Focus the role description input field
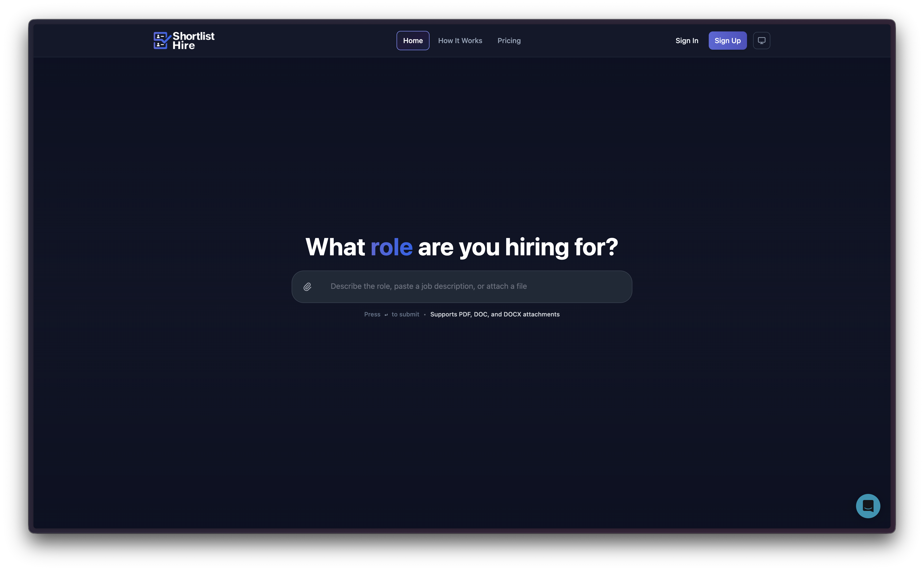Viewport: 924px width, 571px height. (x=468, y=286)
